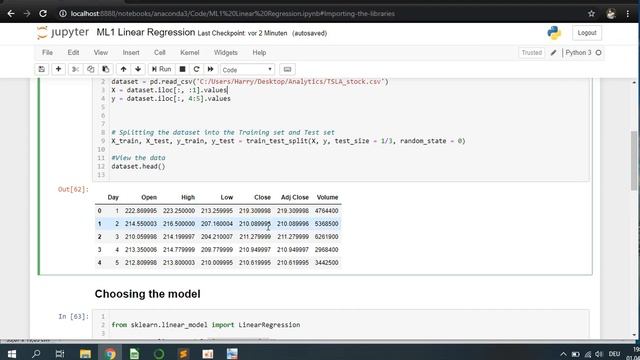
Task: Open the Help menu
Action: [x=259, y=53]
